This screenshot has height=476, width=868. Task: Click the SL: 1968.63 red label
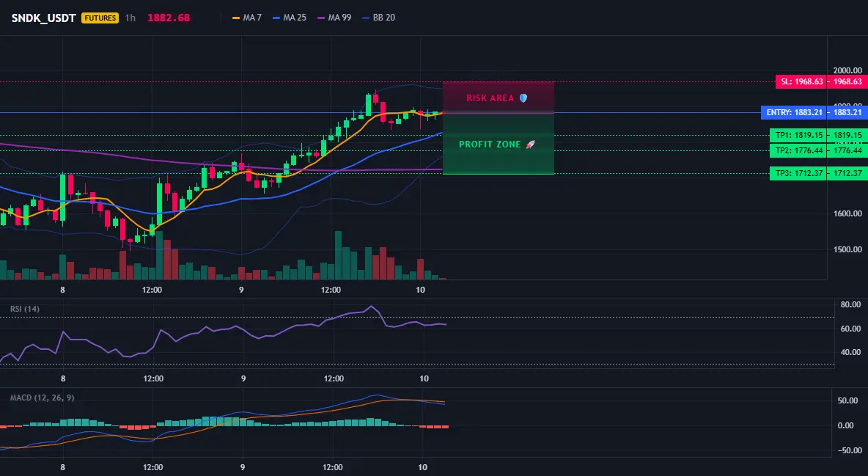click(x=801, y=81)
